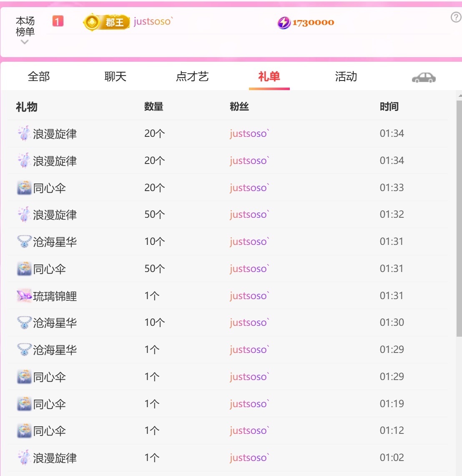Click the gold 郡王 rank badge
The width and height of the screenshot is (462, 476).
106,22
